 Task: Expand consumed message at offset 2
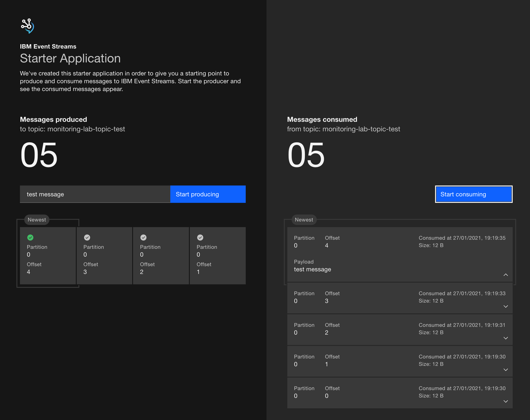click(506, 338)
